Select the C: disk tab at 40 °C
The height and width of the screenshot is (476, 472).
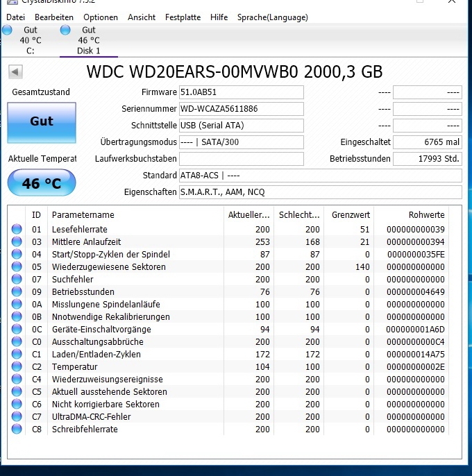coord(31,40)
